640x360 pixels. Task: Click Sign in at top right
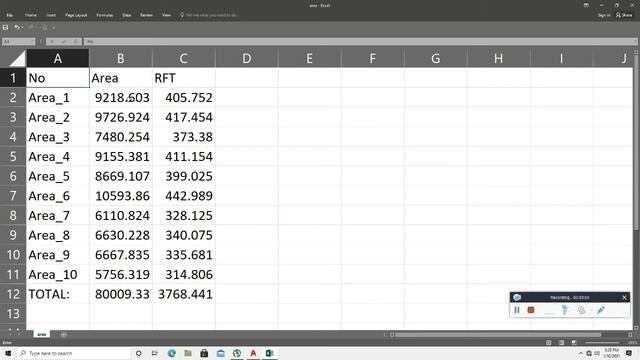pyautogui.click(x=604, y=15)
